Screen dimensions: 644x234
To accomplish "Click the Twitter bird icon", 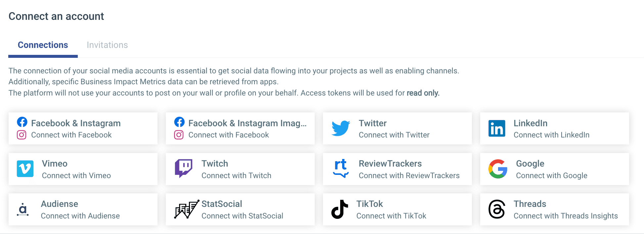I will (x=341, y=128).
